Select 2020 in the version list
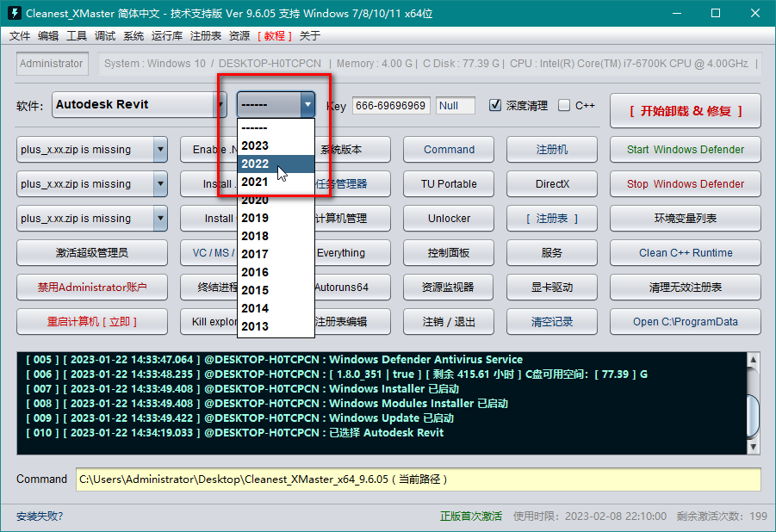Image resolution: width=776 pixels, height=532 pixels. [276, 200]
